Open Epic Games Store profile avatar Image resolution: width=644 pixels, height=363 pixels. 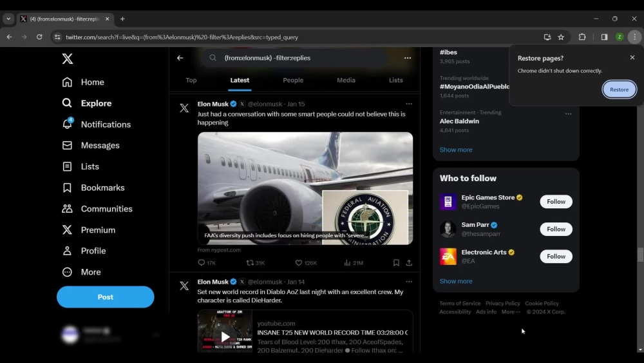tap(448, 202)
